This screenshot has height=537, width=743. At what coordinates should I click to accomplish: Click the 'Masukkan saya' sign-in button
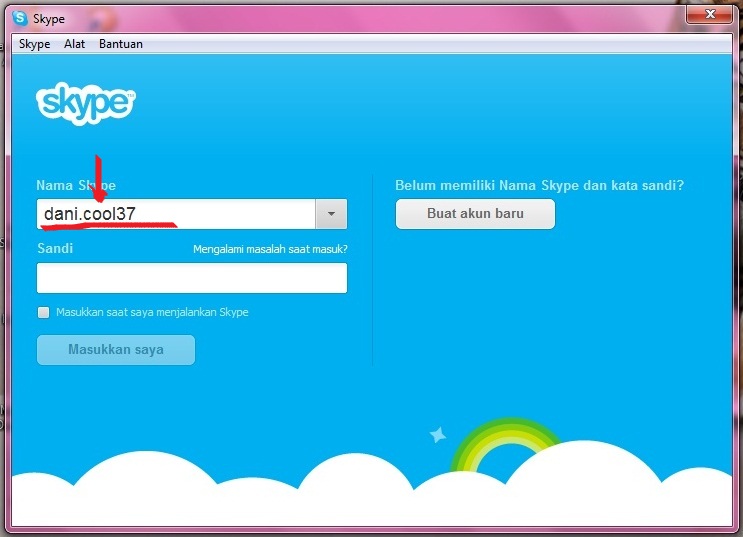[x=116, y=350]
